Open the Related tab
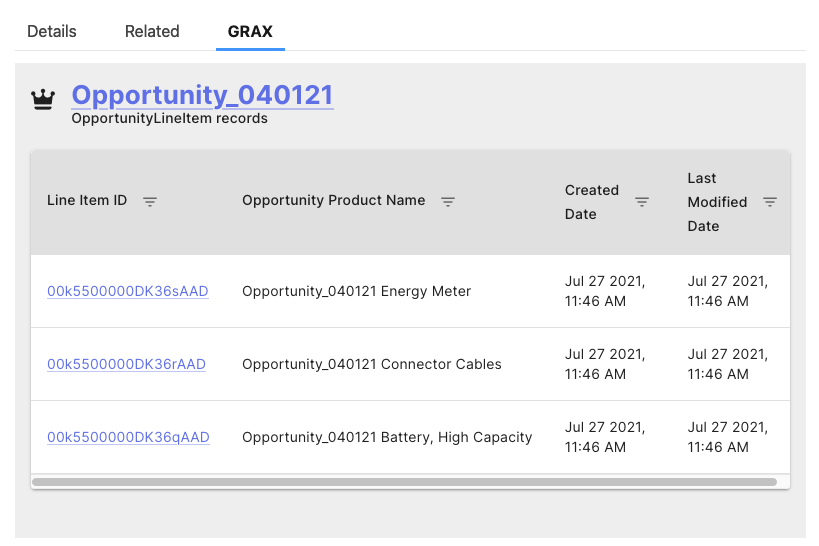Screen dimensions: 819x546 point(152,31)
